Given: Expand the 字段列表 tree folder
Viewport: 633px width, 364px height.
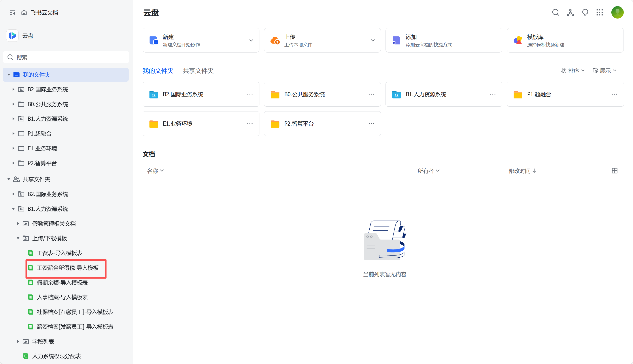Looking at the screenshot, I should pyautogui.click(x=18, y=341).
